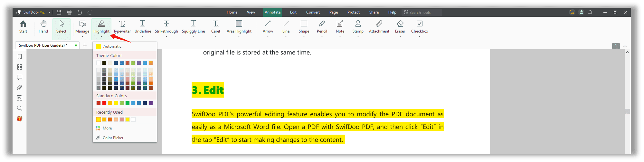Expand the Manage dropdown arrow

(x=82, y=36)
